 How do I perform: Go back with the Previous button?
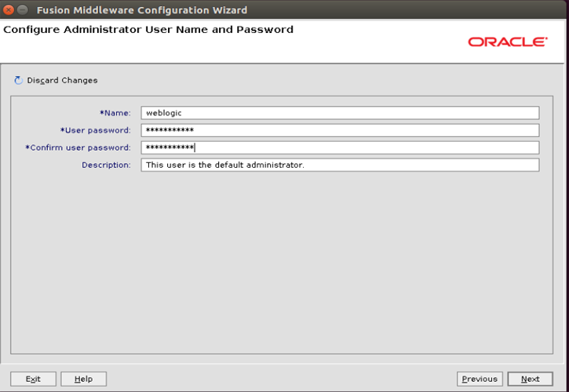pyautogui.click(x=480, y=379)
